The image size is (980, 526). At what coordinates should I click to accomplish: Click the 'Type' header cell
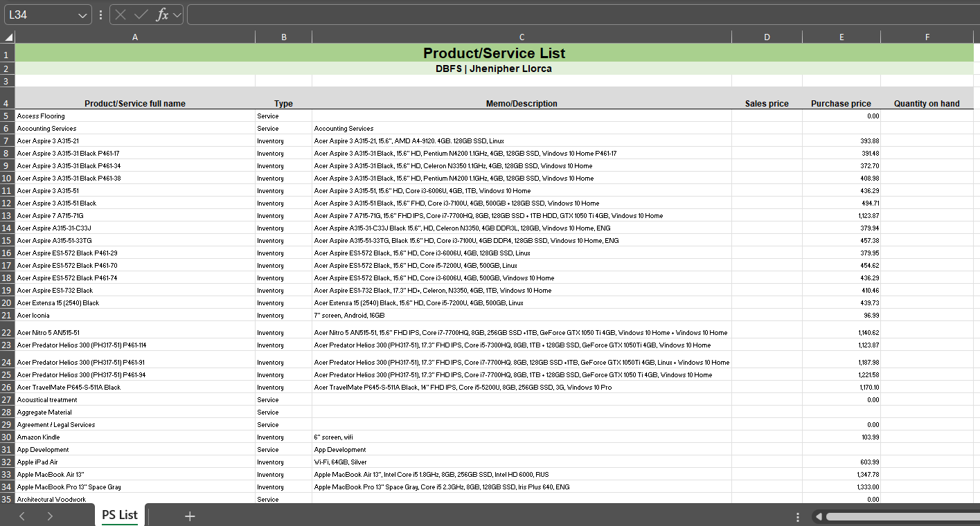click(283, 98)
